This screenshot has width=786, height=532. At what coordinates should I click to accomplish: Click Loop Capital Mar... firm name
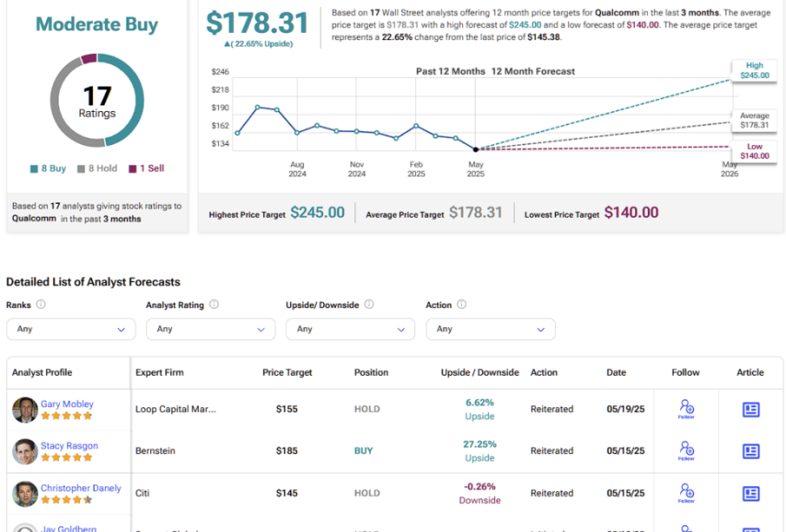pyautogui.click(x=175, y=409)
